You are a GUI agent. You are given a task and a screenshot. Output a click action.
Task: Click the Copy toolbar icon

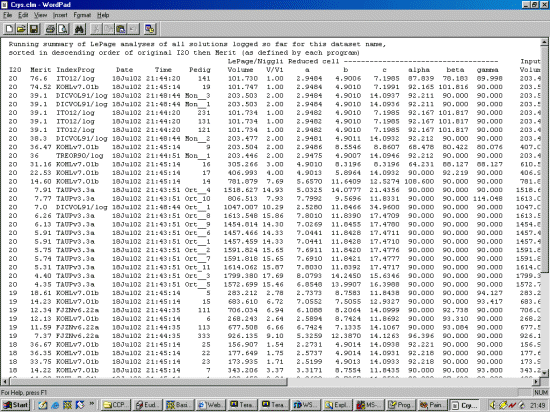(108, 29)
